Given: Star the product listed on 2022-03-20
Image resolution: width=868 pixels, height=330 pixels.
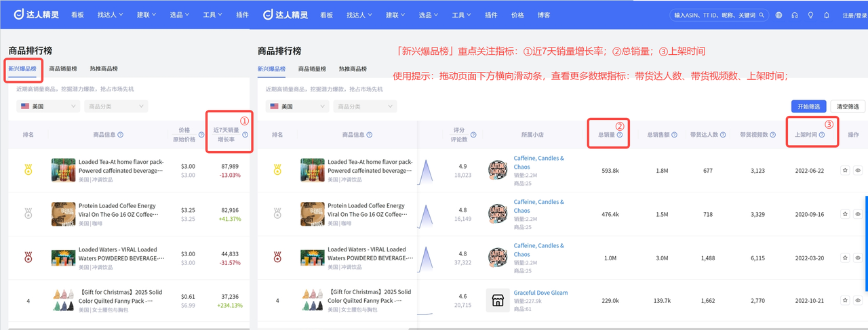Looking at the screenshot, I should 845,257.
